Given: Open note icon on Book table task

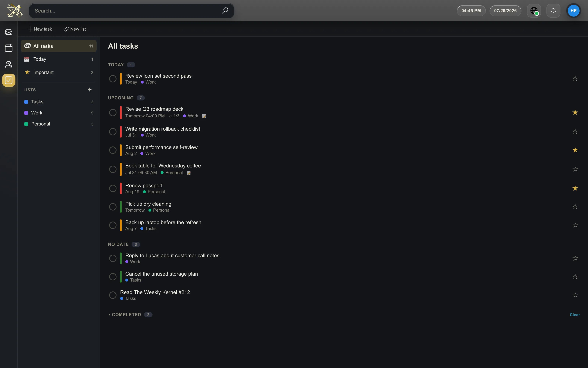Looking at the screenshot, I should pyautogui.click(x=189, y=173).
